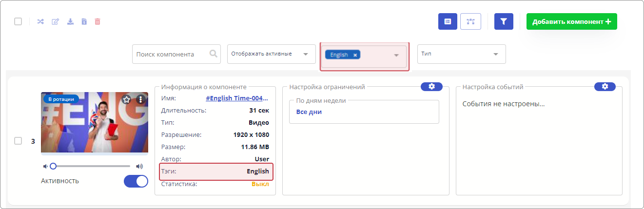Click the Выкл statistics value
Image resolution: width=644 pixels, height=209 pixels.
point(260,184)
